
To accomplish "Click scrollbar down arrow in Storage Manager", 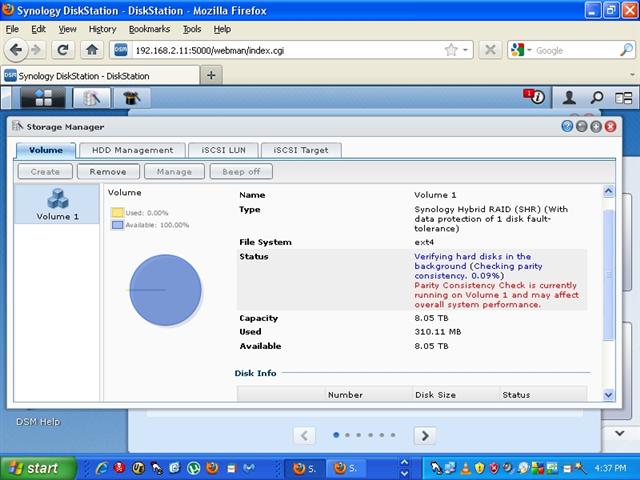I will (x=608, y=395).
